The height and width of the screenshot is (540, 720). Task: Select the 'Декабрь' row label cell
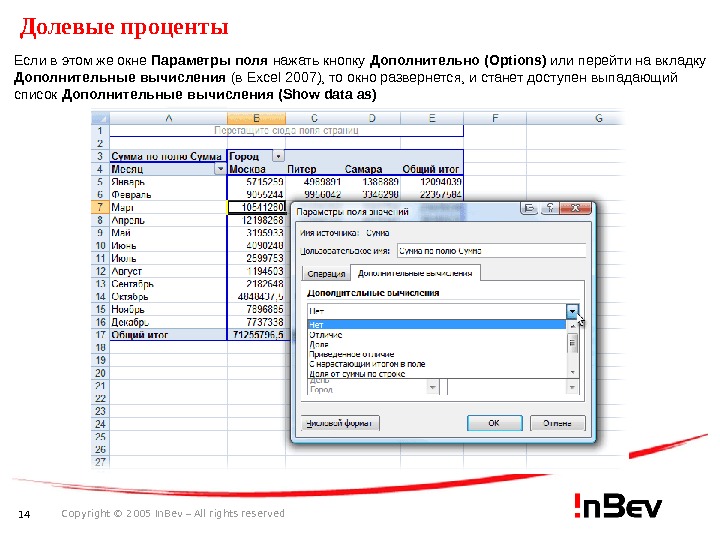pyautogui.click(x=169, y=322)
